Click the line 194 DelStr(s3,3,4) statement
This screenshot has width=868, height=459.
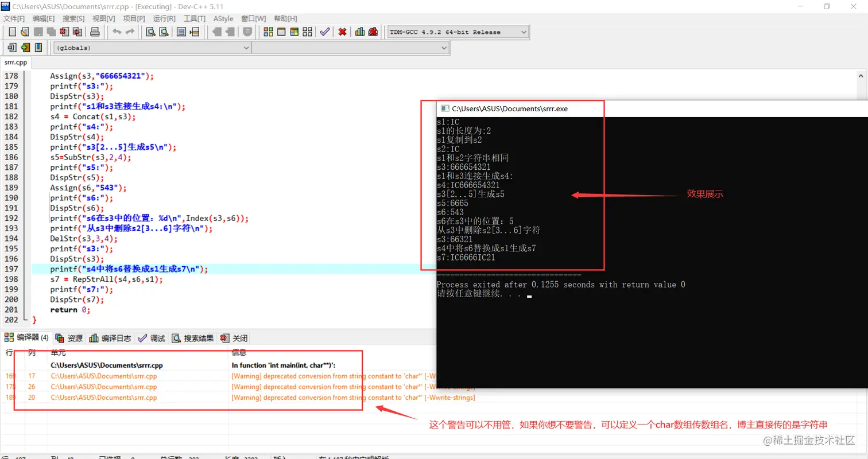point(83,239)
